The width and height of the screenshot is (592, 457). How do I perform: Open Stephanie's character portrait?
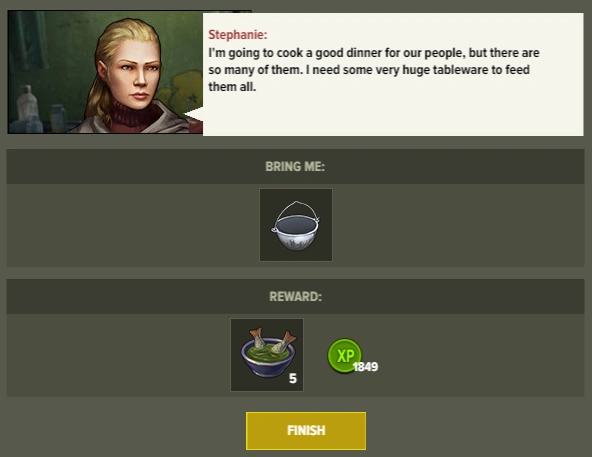coord(105,72)
